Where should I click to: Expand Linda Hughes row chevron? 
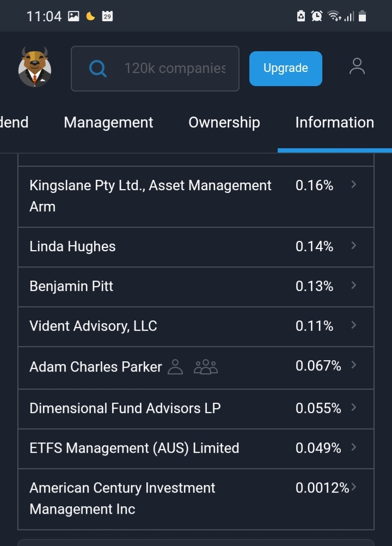[354, 246]
